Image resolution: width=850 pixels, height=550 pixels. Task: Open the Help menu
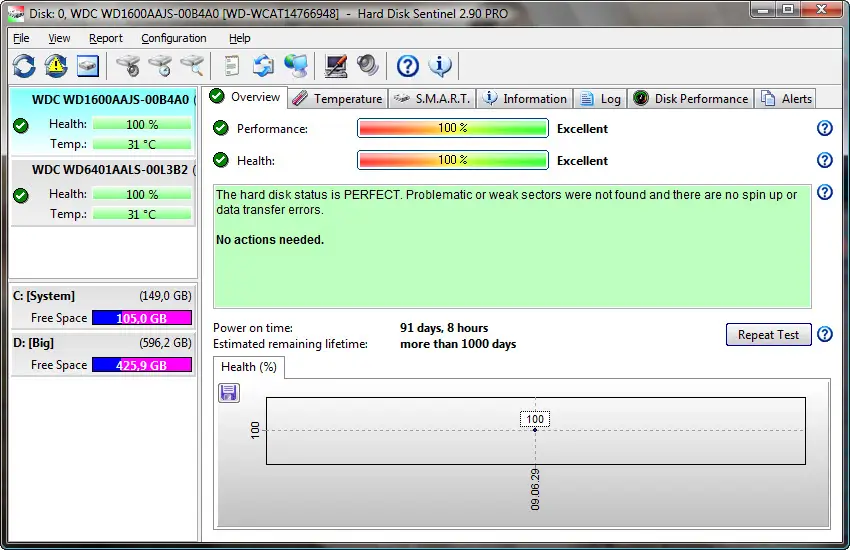(240, 38)
